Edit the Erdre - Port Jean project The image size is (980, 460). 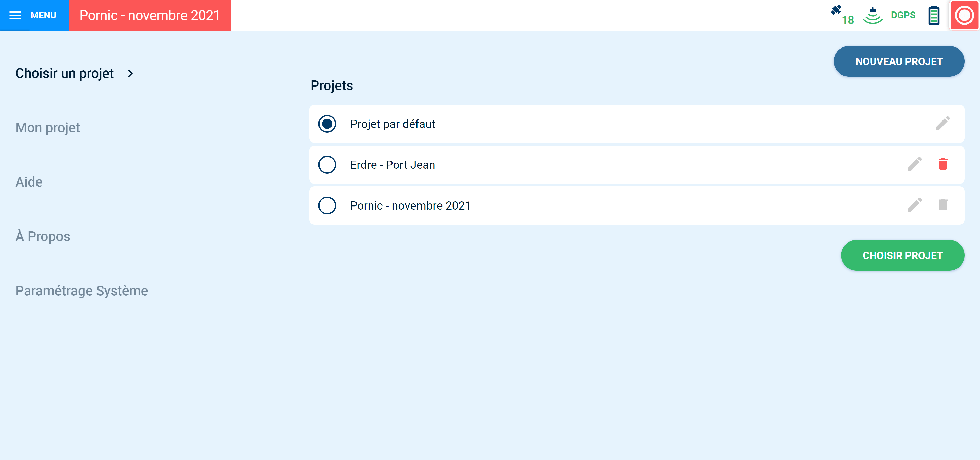(915, 164)
